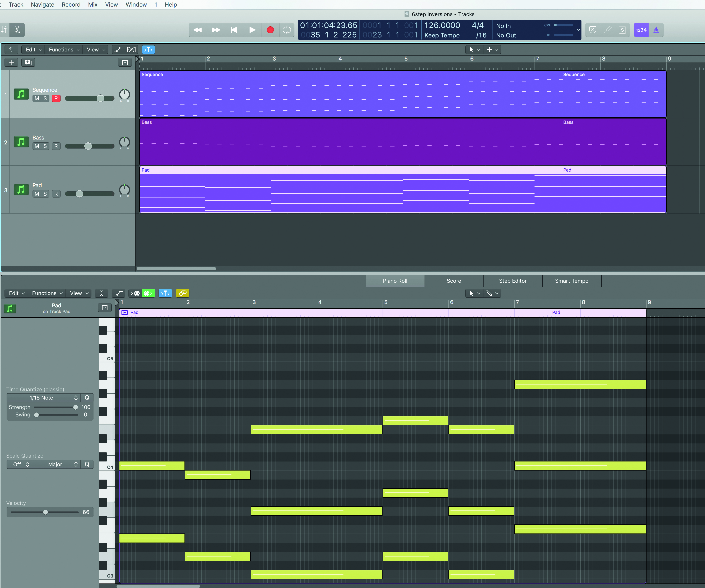The height and width of the screenshot is (588, 705).
Task: Toggle Catch playhead in Tracks toolbar
Action: (148, 50)
